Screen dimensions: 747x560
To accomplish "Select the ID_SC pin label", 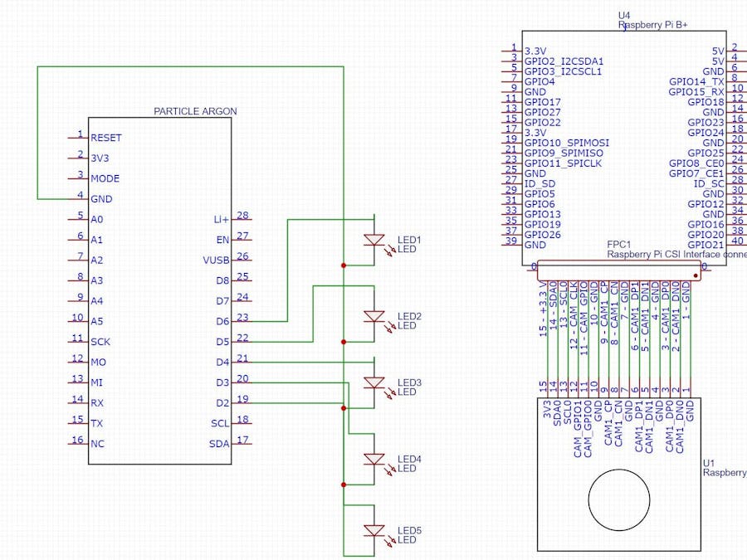I will 709,184.
